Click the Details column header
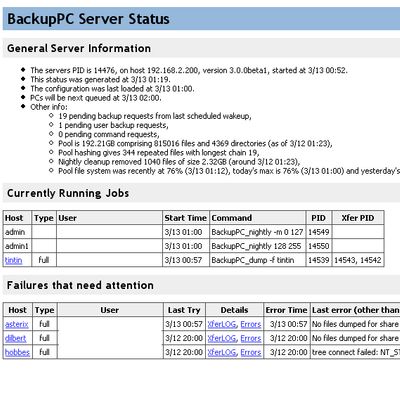Screen dimensions: 400x400 click(234, 310)
